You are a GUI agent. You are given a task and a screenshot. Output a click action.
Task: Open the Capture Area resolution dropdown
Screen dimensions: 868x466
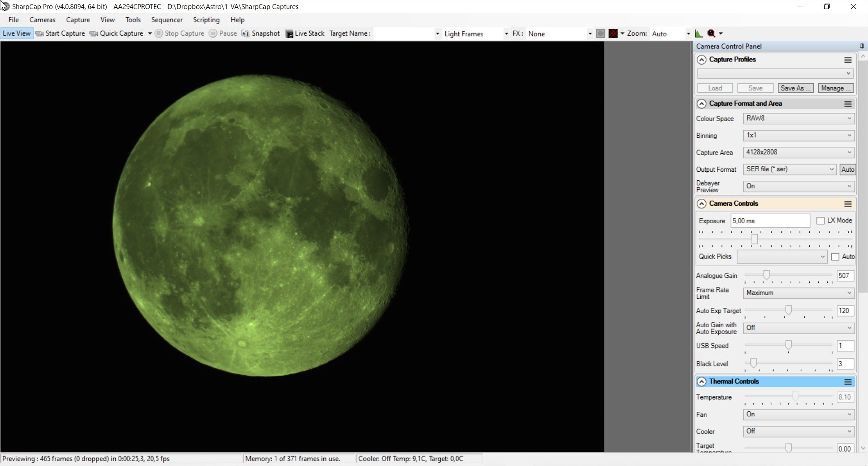coord(799,152)
